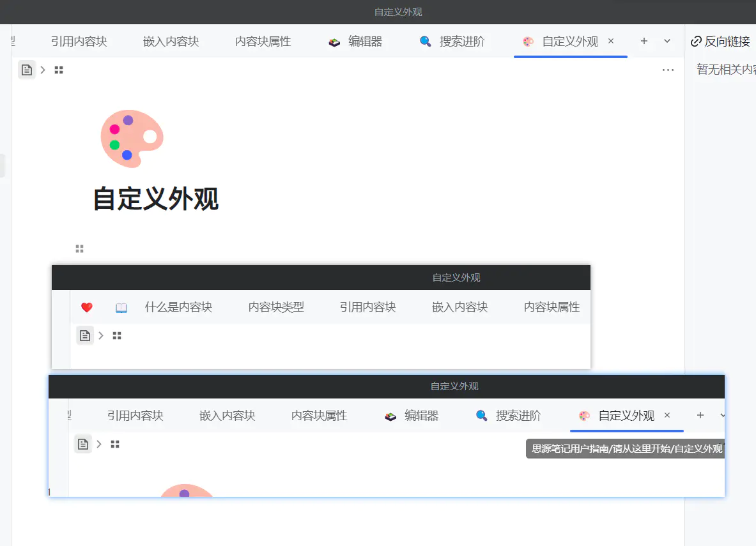Switch to the 嵌入内容块 tab in the top bar
Image resolution: width=756 pixels, height=546 pixels.
pyautogui.click(x=171, y=42)
